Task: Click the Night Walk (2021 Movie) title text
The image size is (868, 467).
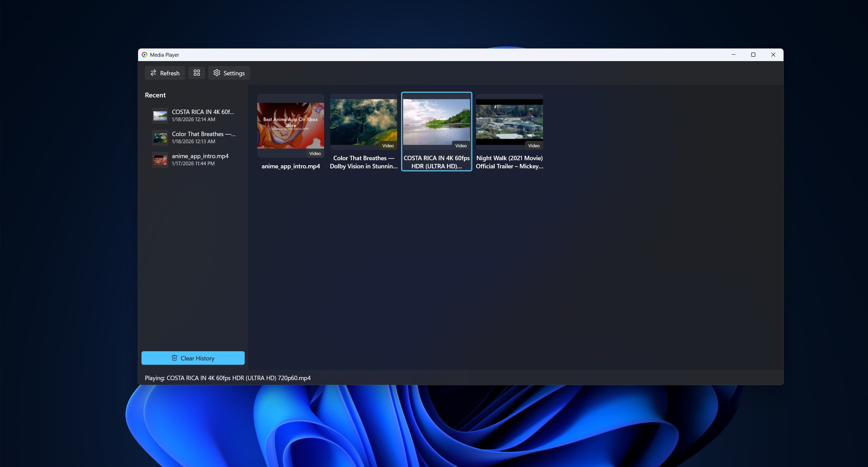Action: [x=509, y=158]
